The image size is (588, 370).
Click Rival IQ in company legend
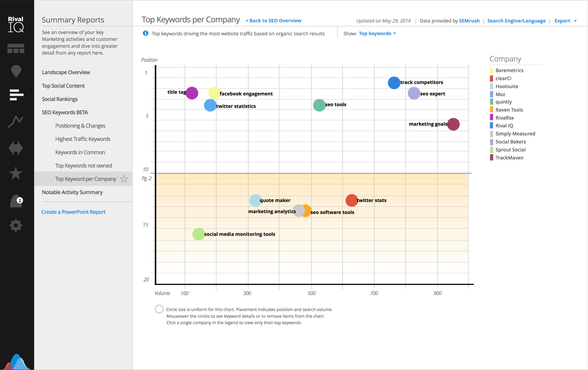(x=504, y=126)
